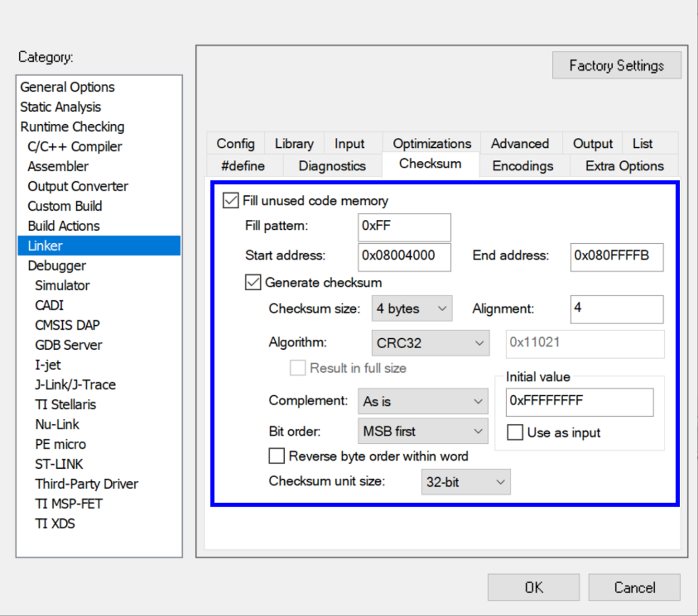Toggle the Result in full size checkbox
Screen dimensions: 698x616
click(297, 368)
